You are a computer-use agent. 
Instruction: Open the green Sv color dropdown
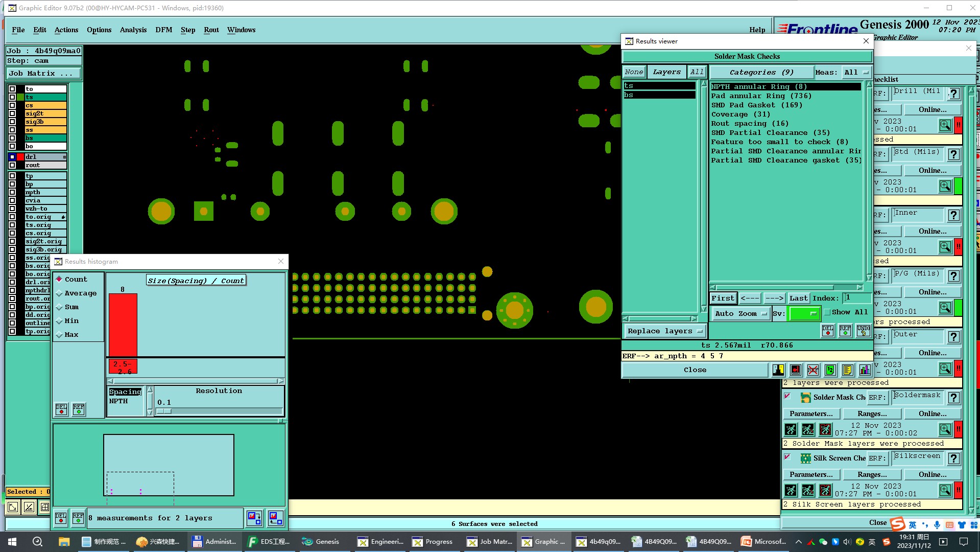click(804, 313)
